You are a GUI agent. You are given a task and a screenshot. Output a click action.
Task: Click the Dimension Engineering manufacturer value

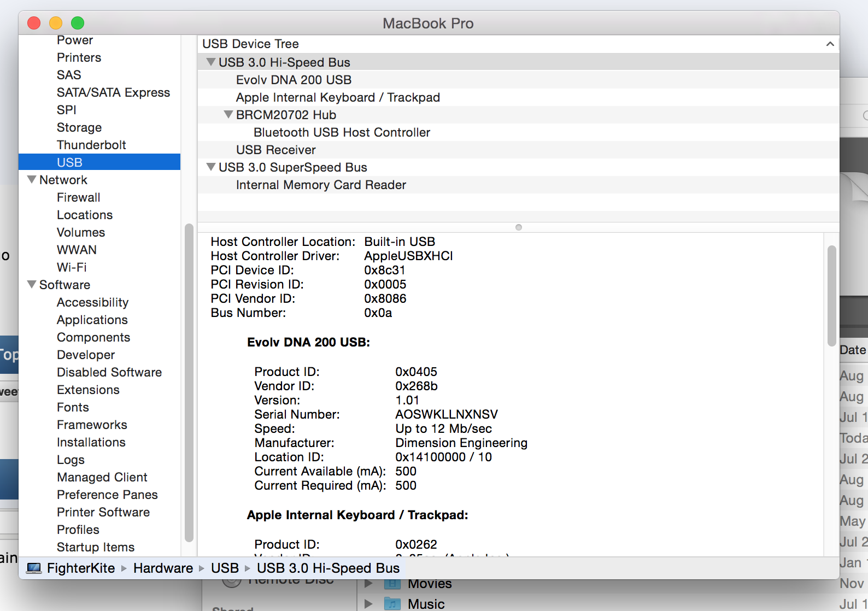point(461,443)
